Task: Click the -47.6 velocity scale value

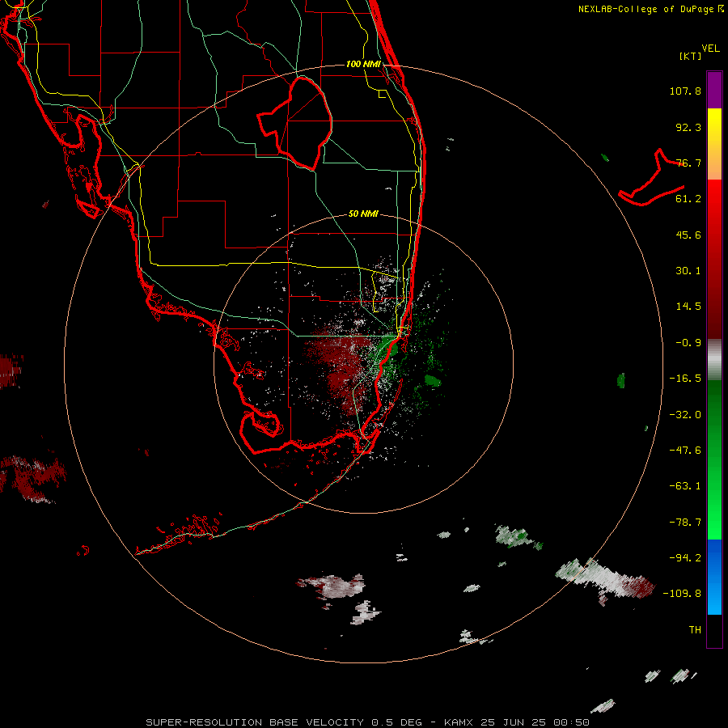Action: [685, 451]
